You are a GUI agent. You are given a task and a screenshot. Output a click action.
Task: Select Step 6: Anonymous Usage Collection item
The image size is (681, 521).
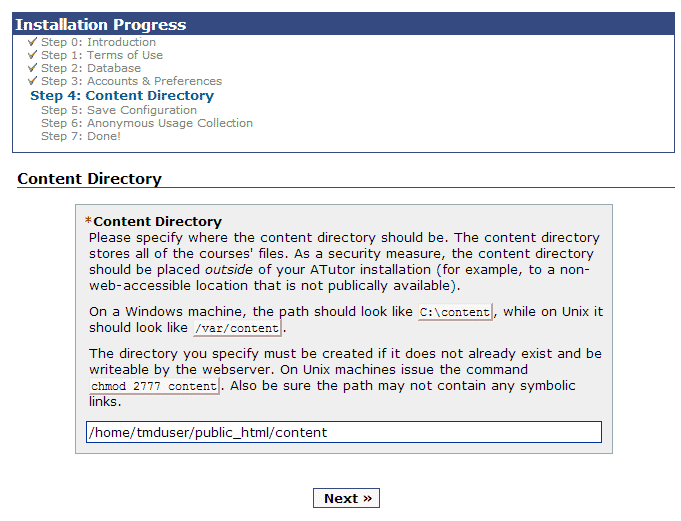click(147, 123)
